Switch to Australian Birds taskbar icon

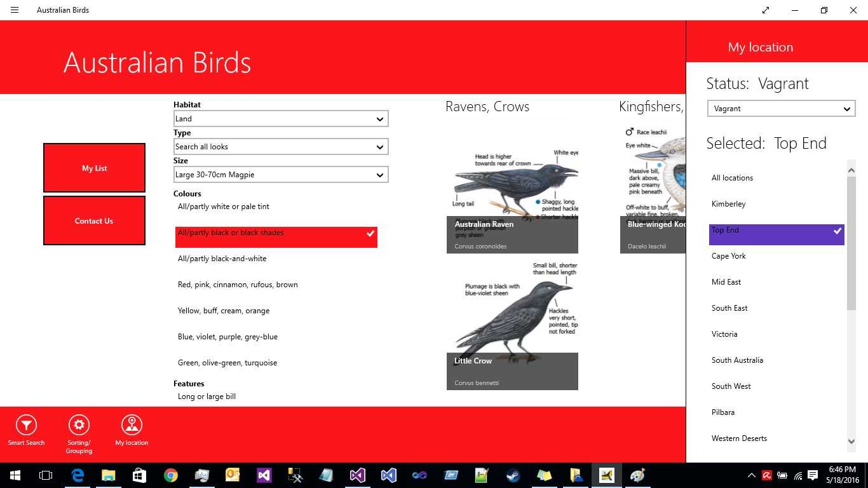click(x=607, y=475)
